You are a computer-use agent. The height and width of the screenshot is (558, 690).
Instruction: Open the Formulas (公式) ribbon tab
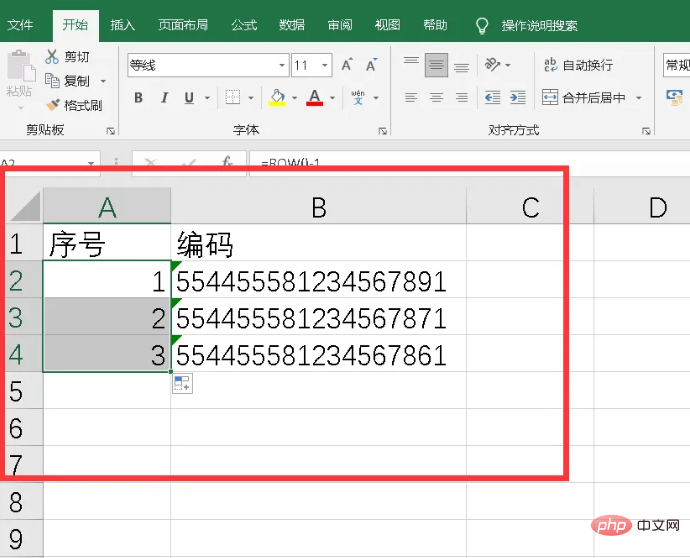[x=244, y=24]
